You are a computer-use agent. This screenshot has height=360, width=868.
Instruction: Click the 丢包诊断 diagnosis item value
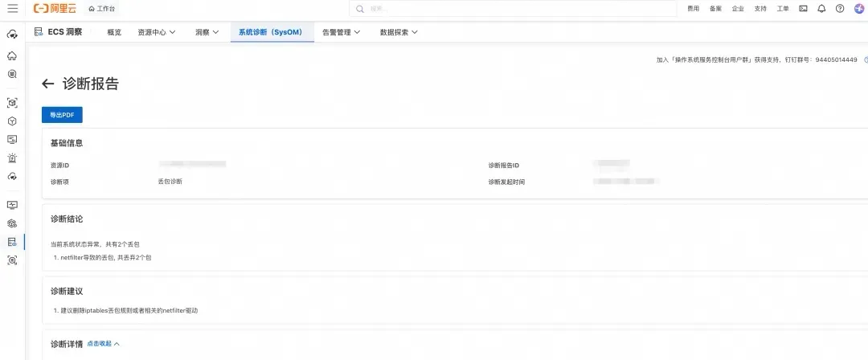170,181
